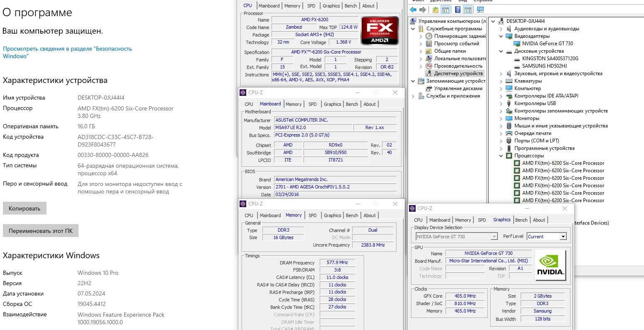644x330 pixels.
Task: Click the Переименовать этот ПК button
Action: (x=41, y=231)
